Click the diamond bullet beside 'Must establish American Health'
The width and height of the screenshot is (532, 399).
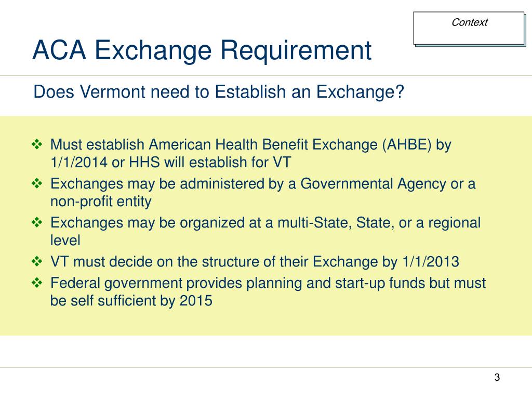[37, 144]
